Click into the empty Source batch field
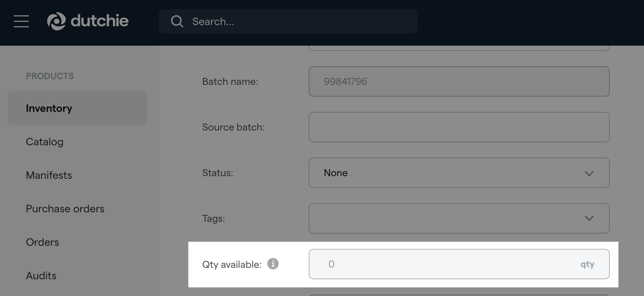 [x=459, y=127]
